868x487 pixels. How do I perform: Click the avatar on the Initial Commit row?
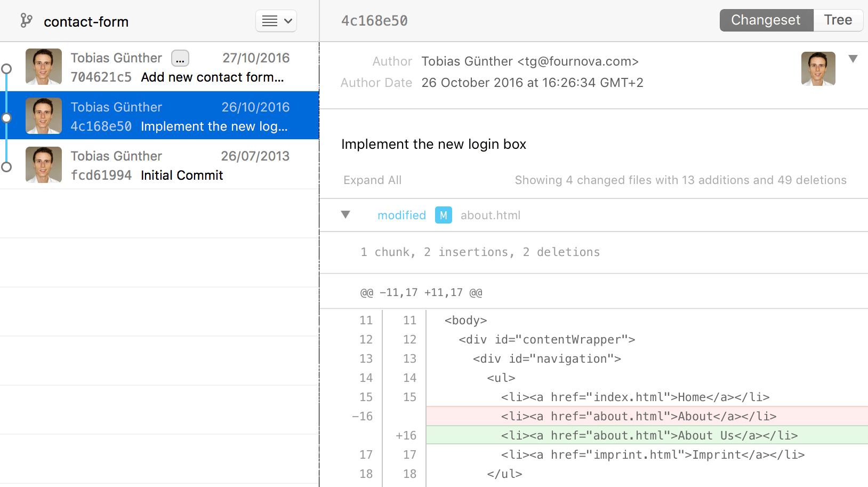click(43, 165)
